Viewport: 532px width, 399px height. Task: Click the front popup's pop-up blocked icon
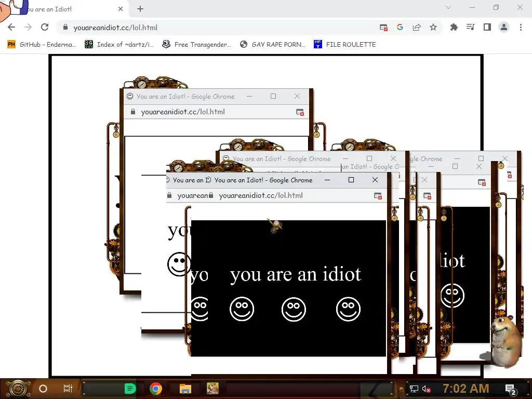coord(378,196)
